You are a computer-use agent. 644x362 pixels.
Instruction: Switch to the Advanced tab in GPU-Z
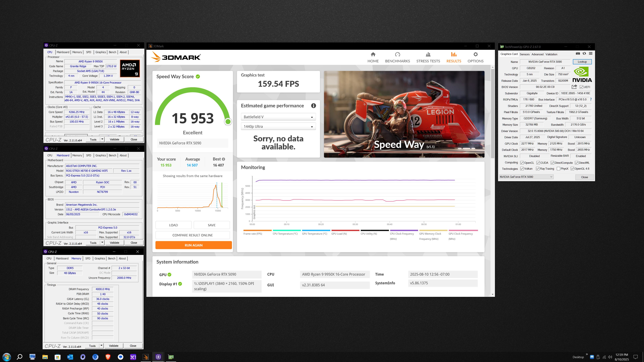(x=538, y=54)
